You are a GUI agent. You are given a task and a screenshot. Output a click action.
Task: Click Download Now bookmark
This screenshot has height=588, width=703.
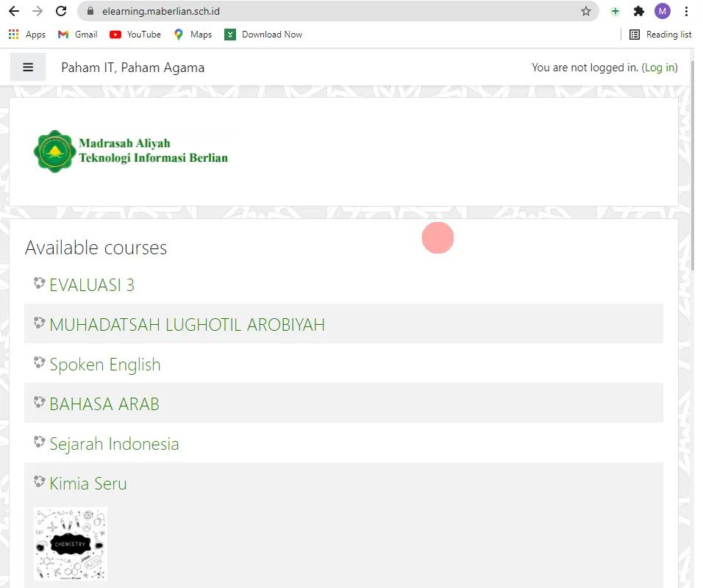pyautogui.click(x=263, y=35)
